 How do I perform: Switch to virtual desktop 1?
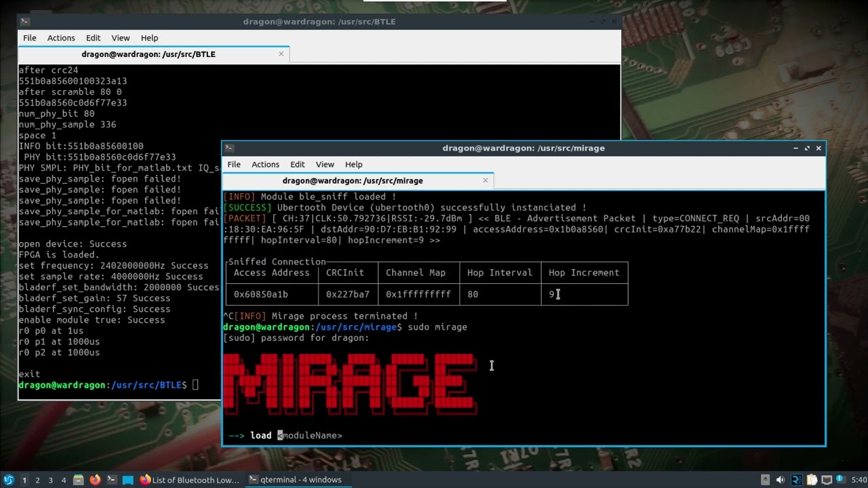tap(24, 480)
